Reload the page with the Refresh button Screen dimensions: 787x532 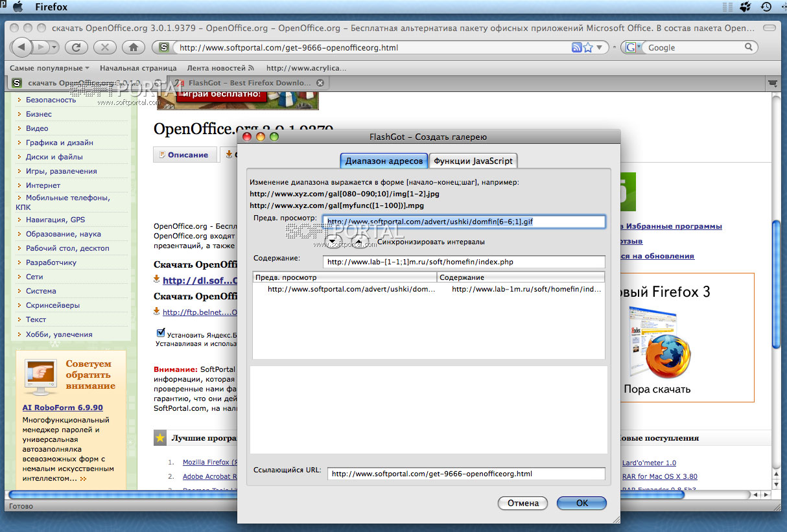(x=76, y=47)
